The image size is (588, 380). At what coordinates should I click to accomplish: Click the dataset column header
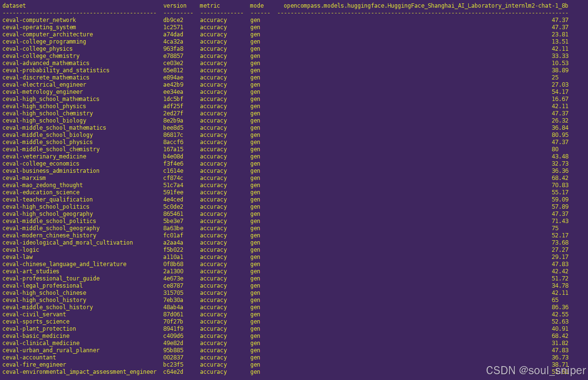click(x=14, y=6)
